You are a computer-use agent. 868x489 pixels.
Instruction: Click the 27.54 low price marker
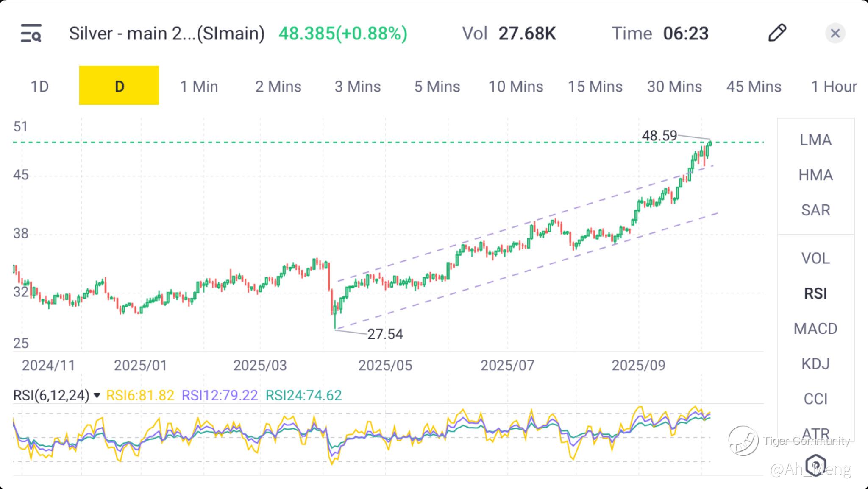(x=385, y=334)
